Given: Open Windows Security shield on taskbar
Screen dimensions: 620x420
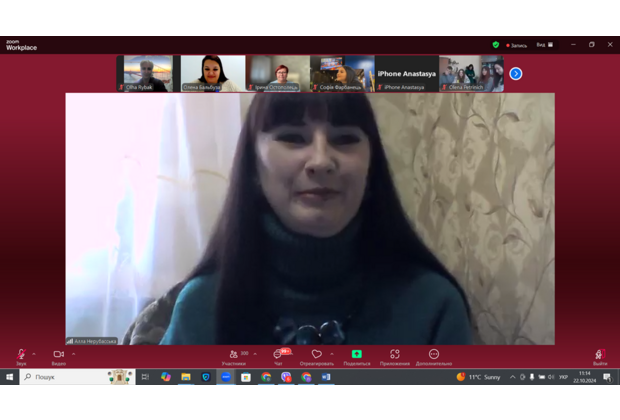Looking at the screenshot, I should pos(206,377).
